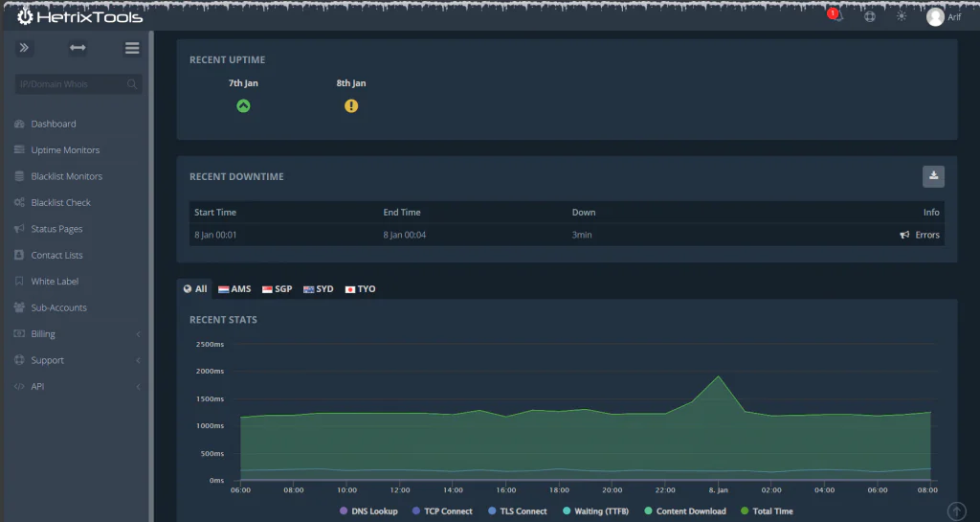Expand the API submenu chevron
This screenshot has height=522, width=980.
[x=138, y=387]
